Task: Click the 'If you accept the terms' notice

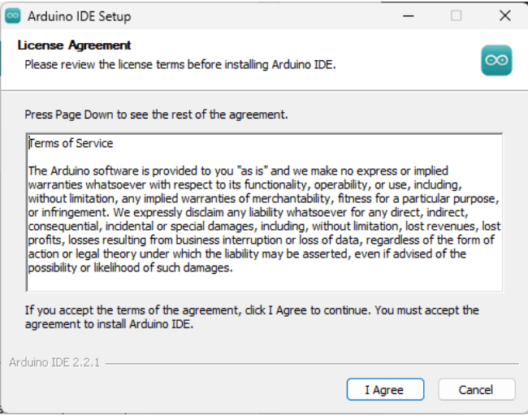Action: 252,317
